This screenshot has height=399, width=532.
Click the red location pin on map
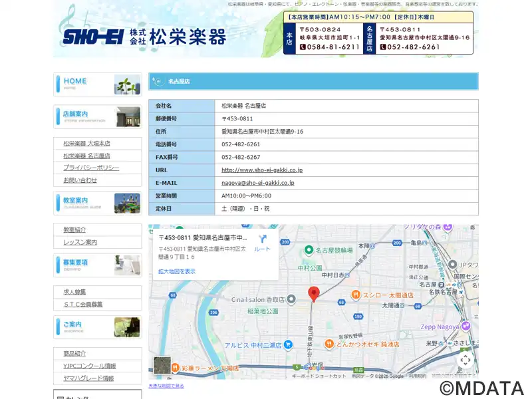[x=314, y=293]
